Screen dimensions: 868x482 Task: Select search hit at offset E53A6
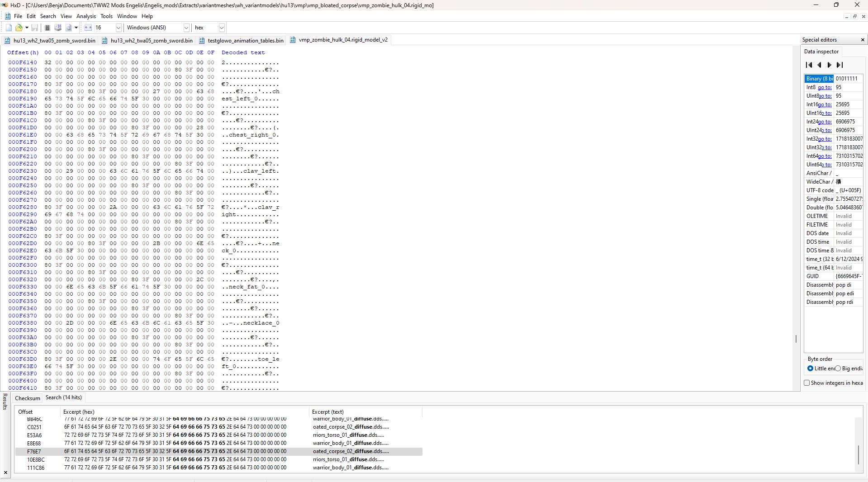pyautogui.click(x=218, y=435)
